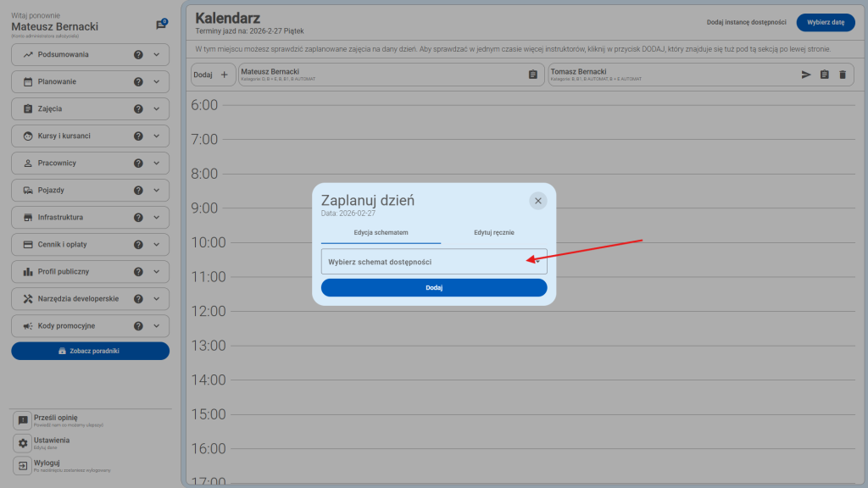Click the paper plane send icon for Tomasz Bernacki
The width and height of the screenshot is (868, 488).
[x=805, y=75]
